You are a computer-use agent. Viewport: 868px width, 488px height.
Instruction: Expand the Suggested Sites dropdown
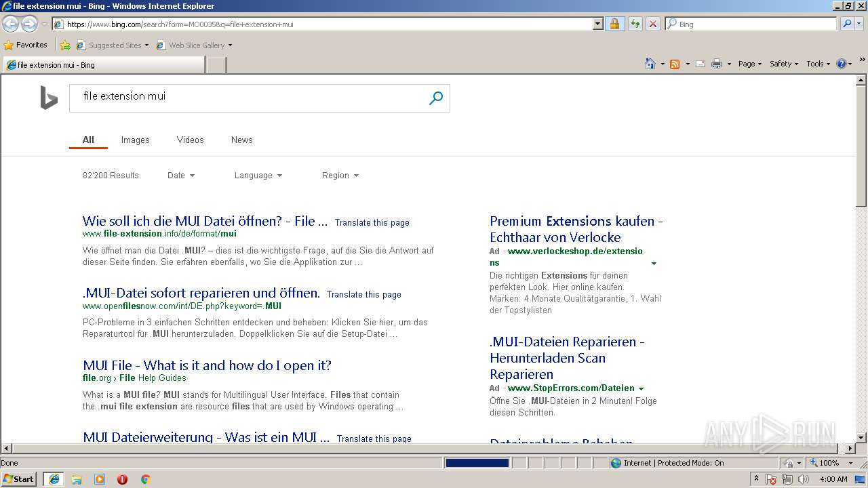pyautogui.click(x=146, y=45)
